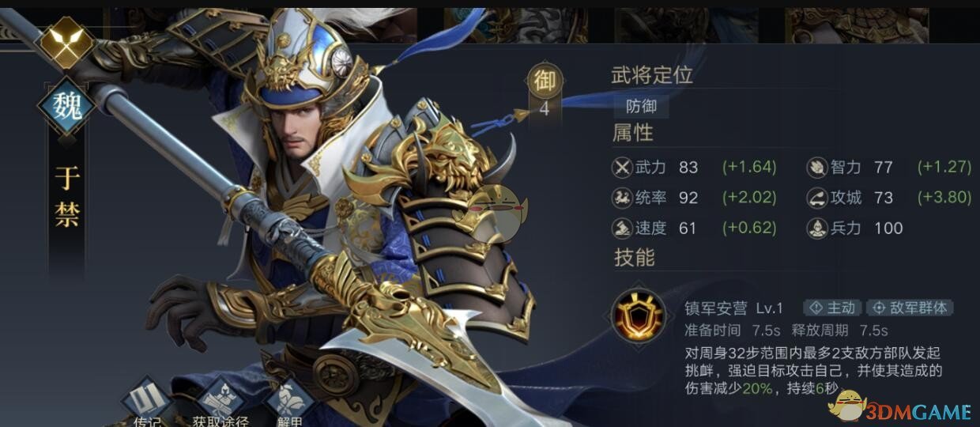Viewport: 980px width, 427px height.
Task: Click the 主动 skill type tag
Action: pos(832,308)
